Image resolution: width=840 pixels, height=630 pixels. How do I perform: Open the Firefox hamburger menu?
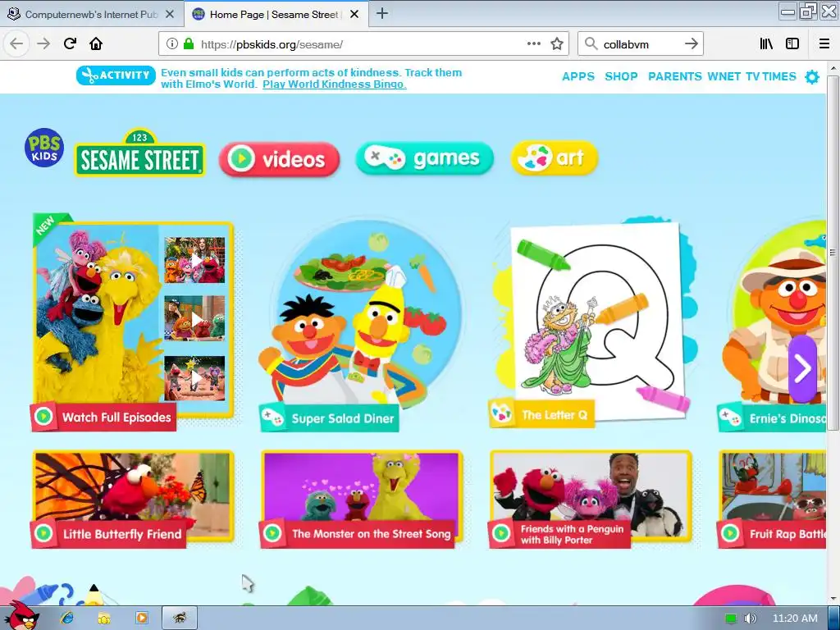pyautogui.click(x=824, y=43)
